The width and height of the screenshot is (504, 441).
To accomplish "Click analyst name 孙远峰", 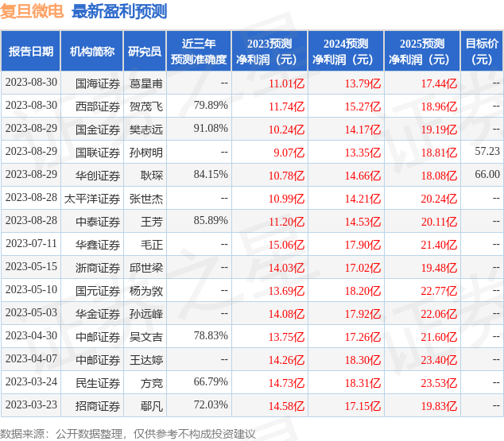I will (146, 314).
